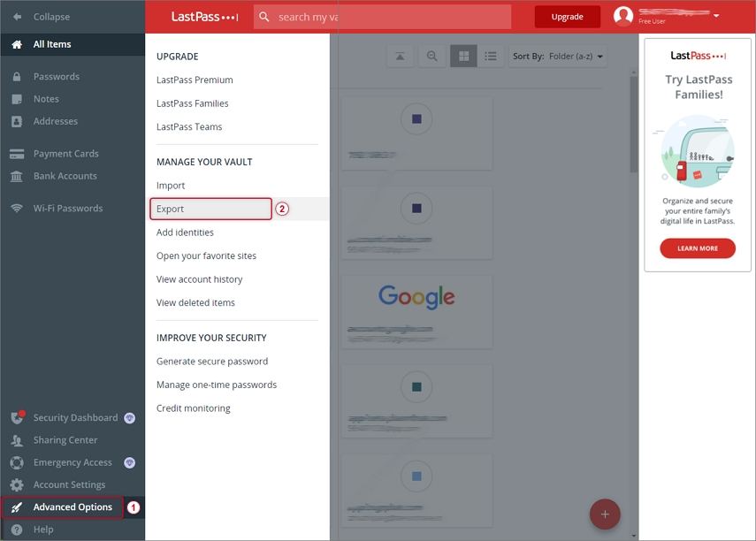Expand the account menu dropdown arrow
This screenshot has height=541, width=756.
[x=716, y=16]
